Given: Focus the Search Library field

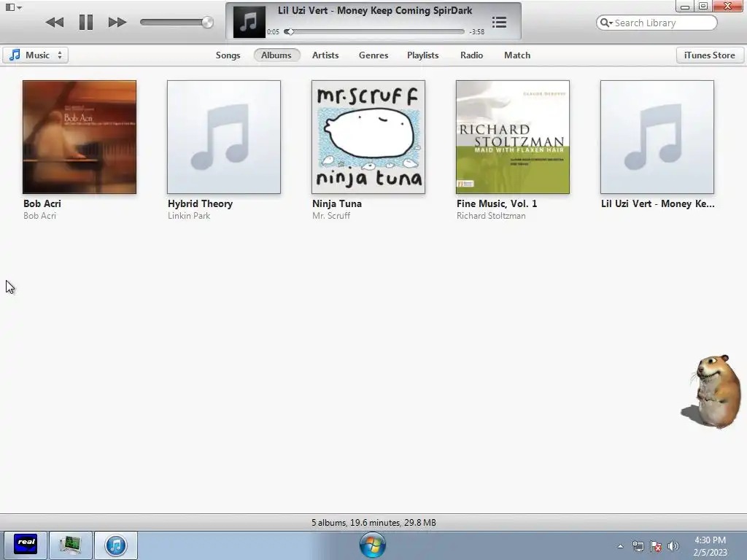Looking at the screenshot, I should coord(657,23).
